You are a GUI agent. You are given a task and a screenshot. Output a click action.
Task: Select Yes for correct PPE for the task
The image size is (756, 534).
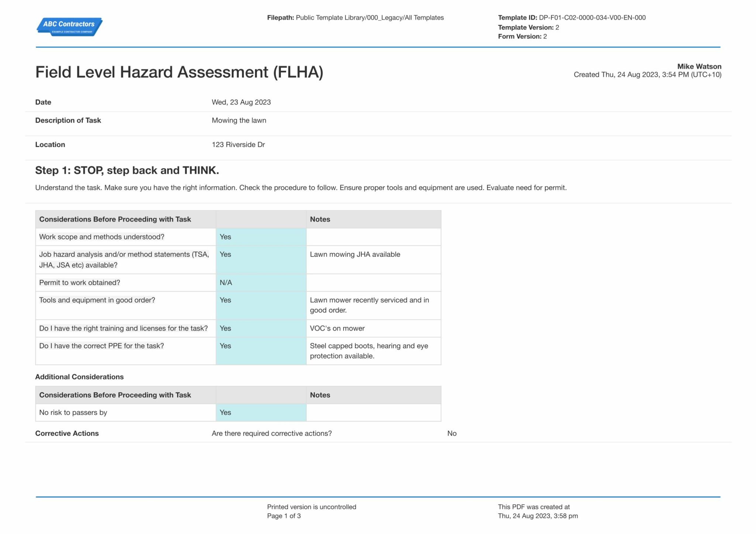pyautogui.click(x=225, y=346)
